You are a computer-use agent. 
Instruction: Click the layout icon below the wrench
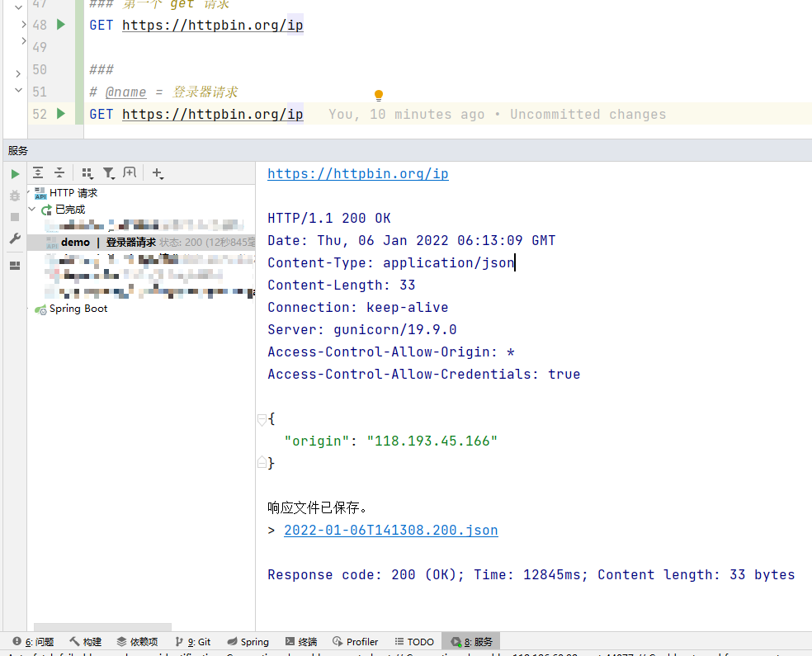[x=15, y=266]
